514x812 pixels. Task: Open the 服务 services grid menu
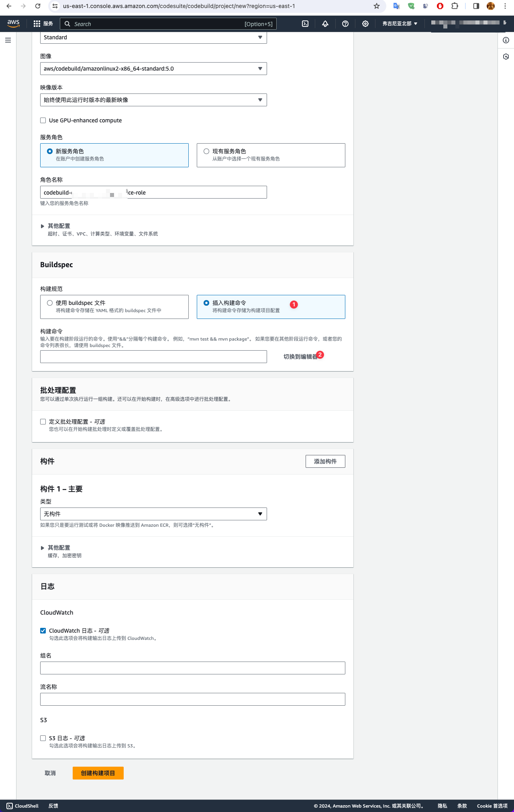(43, 24)
